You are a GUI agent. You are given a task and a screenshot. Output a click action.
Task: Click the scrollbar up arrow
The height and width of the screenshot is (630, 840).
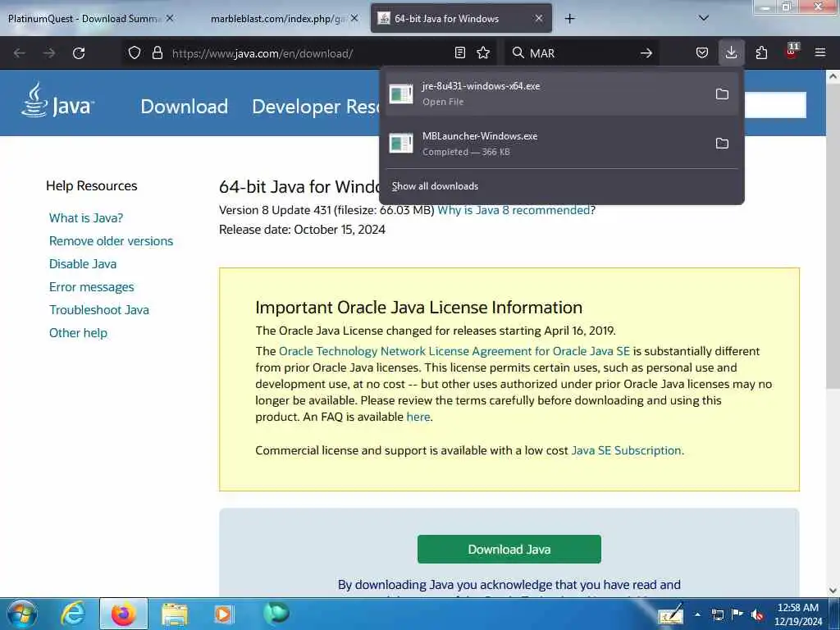(833, 76)
